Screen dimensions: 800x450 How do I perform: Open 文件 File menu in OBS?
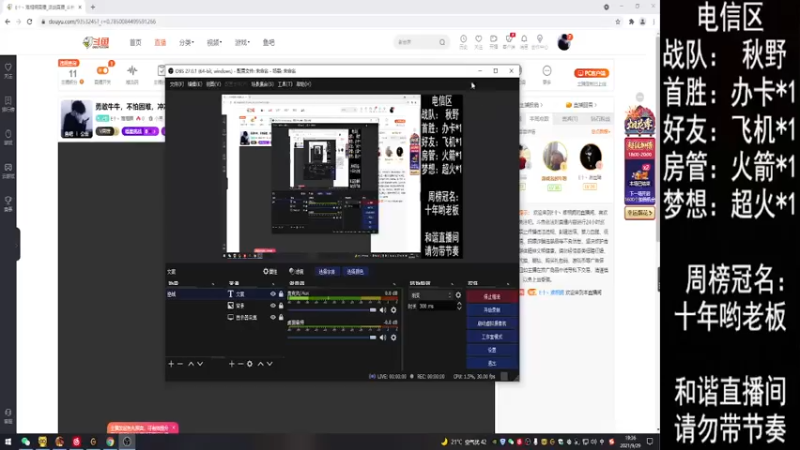tap(176, 84)
